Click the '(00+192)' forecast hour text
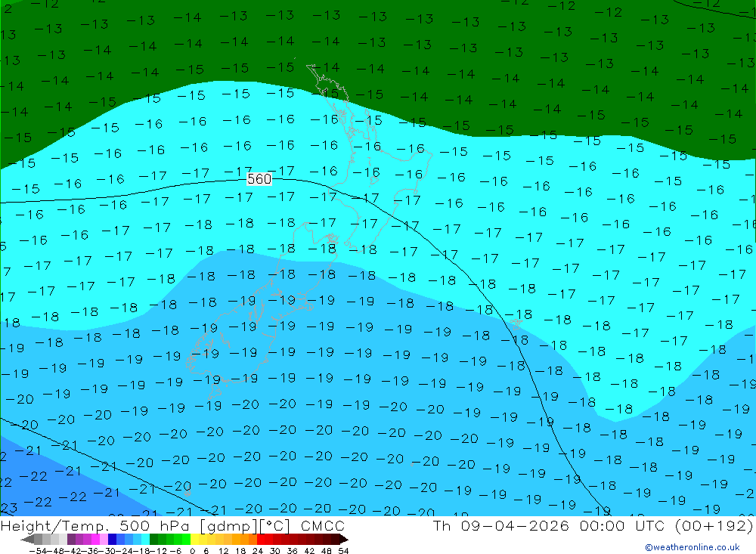 714,525
